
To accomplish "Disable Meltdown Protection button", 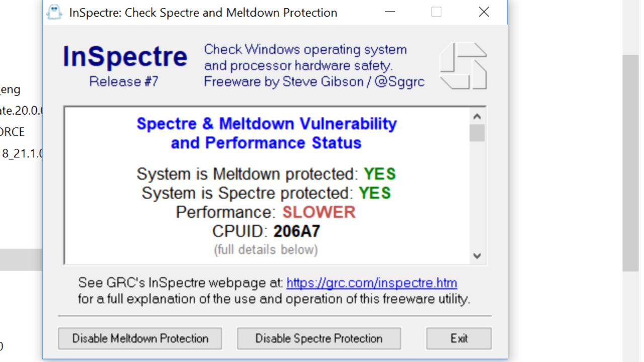I will click(140, 338).
